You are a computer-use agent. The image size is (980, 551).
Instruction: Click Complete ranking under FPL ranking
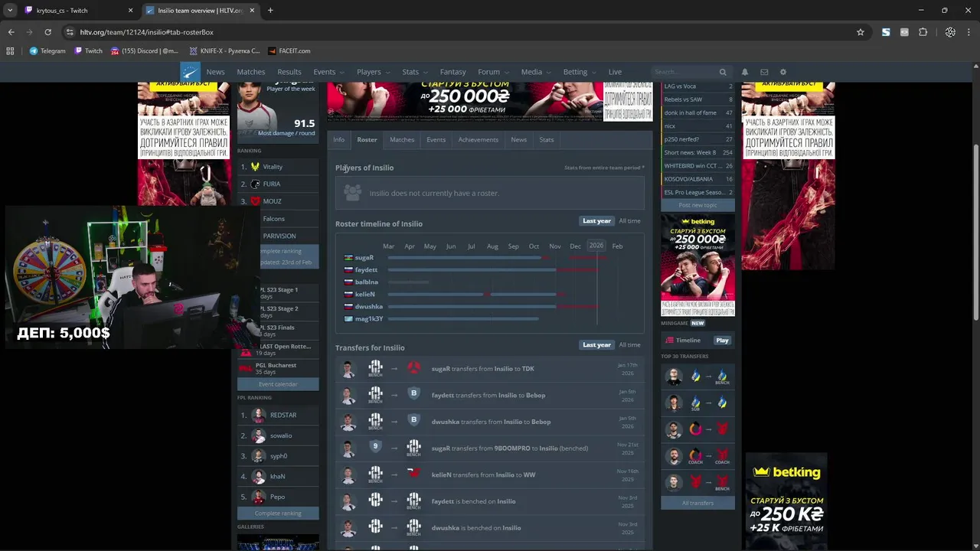point(278,514)
